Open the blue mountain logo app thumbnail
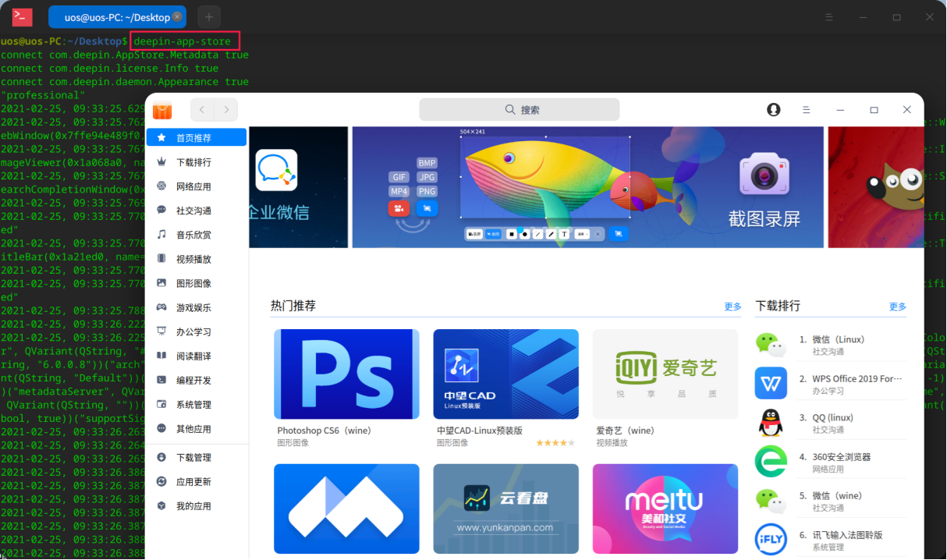947x560 pixels. pos(346,509)
